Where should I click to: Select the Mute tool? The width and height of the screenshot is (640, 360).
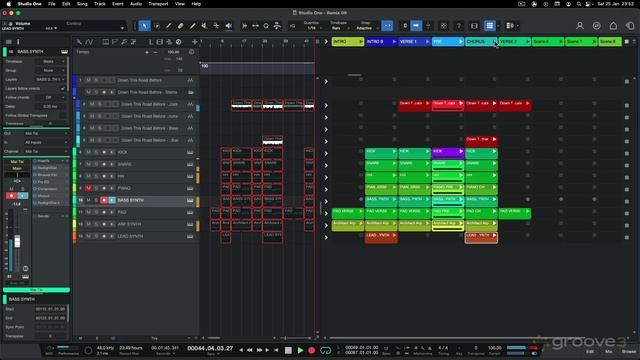click(x=204, y=26)
